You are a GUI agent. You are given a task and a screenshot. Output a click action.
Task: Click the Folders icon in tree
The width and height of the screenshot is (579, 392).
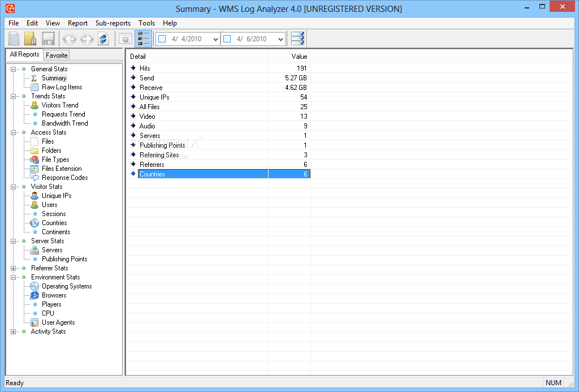pos(34,150)
